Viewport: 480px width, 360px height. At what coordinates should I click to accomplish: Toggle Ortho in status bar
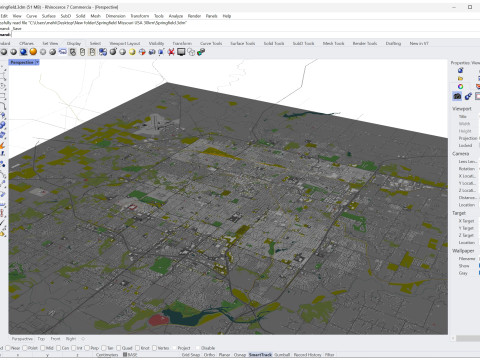(x=209, y=355)
